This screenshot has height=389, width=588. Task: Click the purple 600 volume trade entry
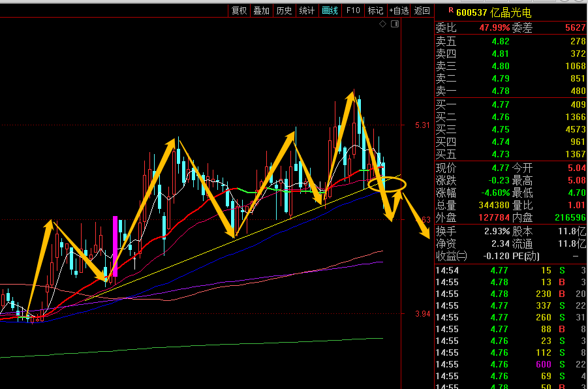pyautogui.click(x=543, y=364)
